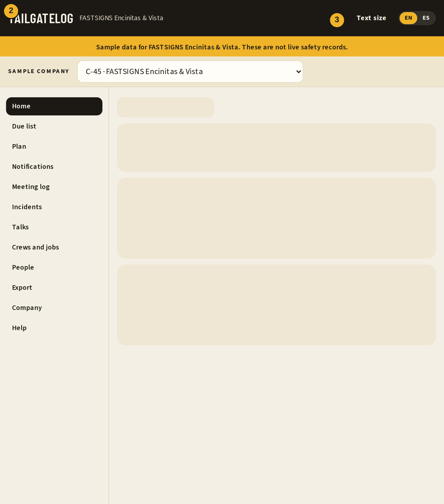Open the Incidents page

54,207
